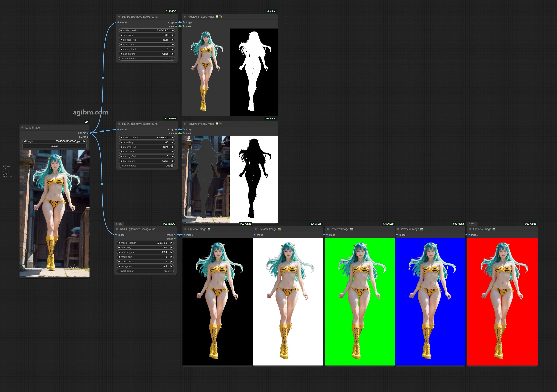
Task: Open model_version dropdown in #1 RMBG node
Action: pos(147,30)
